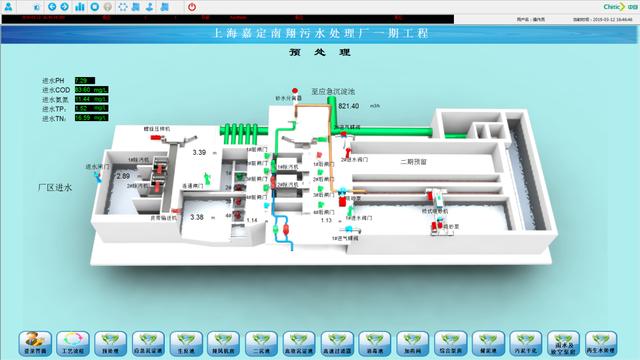Open the bar chart statistics icon

tap(80, 7)
